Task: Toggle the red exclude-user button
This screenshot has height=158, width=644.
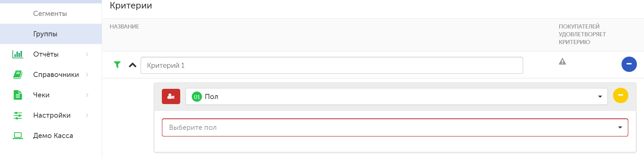Action: click(x=171, y=96)
